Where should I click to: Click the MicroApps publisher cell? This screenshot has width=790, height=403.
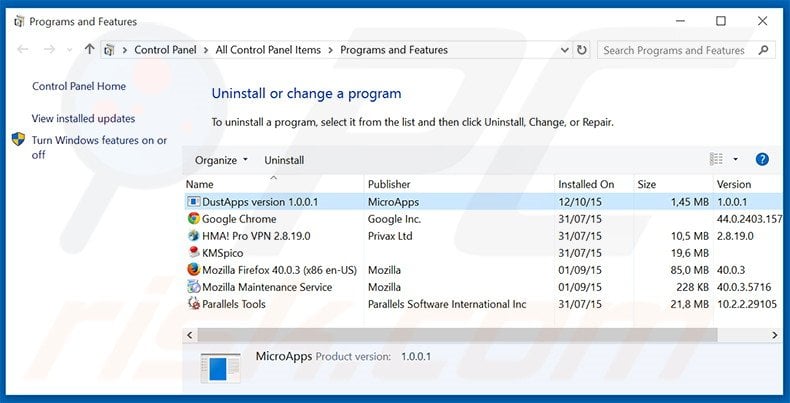393,202
